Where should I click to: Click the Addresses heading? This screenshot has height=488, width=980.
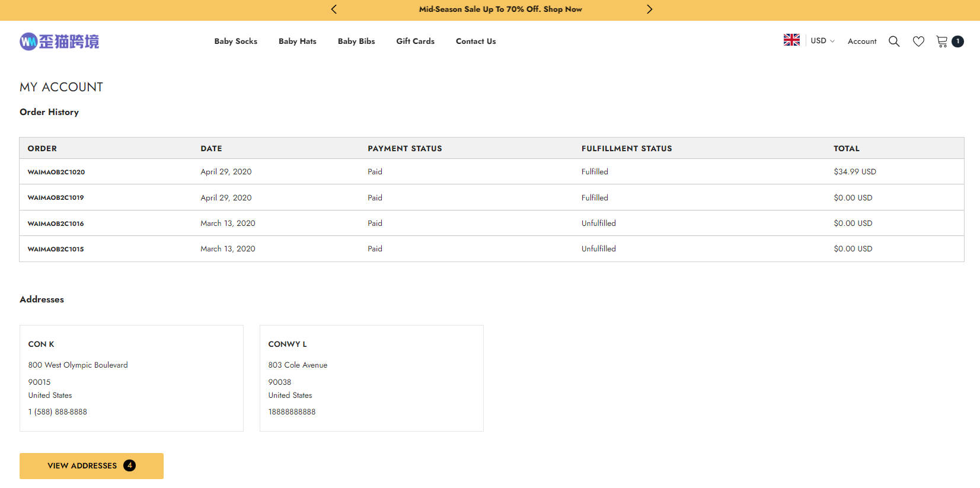pyautogui.click(x=42, y=299)
